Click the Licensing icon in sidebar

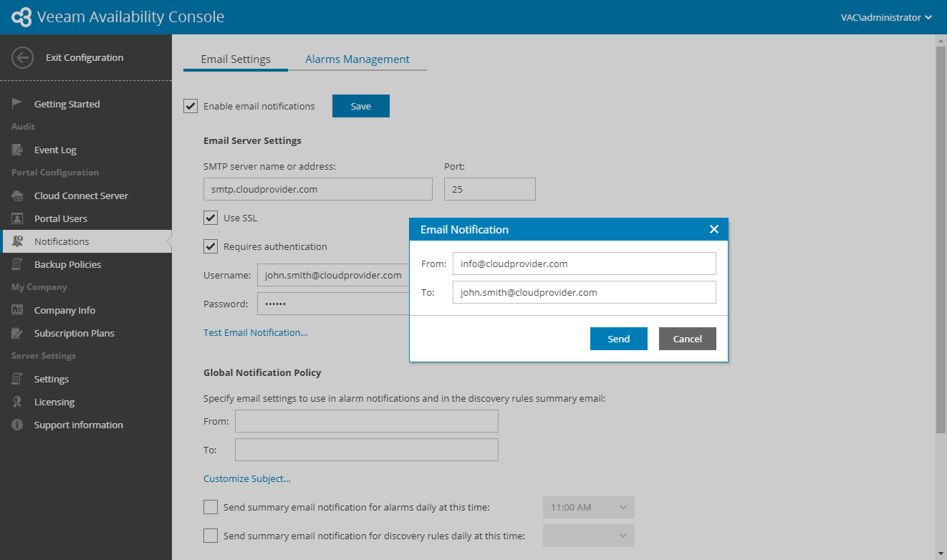click(x=17, y=402)
